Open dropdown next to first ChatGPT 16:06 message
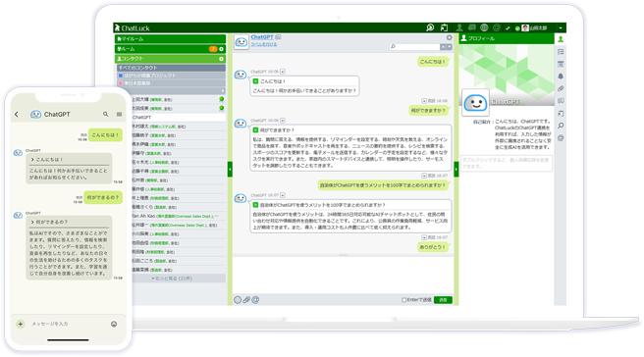This screenshot has width=644, height=357. tap(283, 72)
